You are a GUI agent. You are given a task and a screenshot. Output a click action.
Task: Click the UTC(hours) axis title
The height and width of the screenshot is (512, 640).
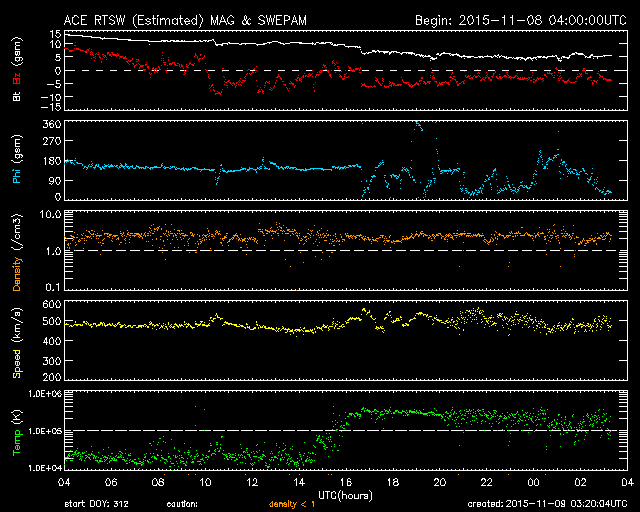click(x=343, y=494)
